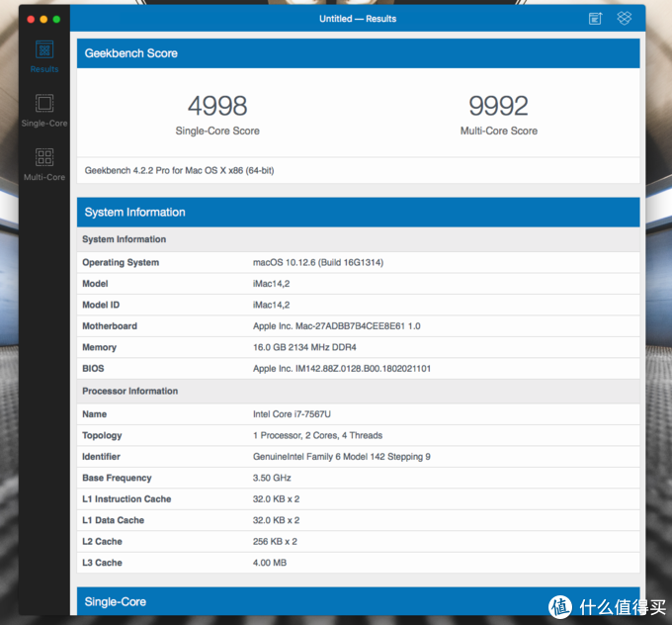This screenshot has width=672, height=625.
Task: Click iMac14,2 value in Model ID row
Action: point(272,305)
